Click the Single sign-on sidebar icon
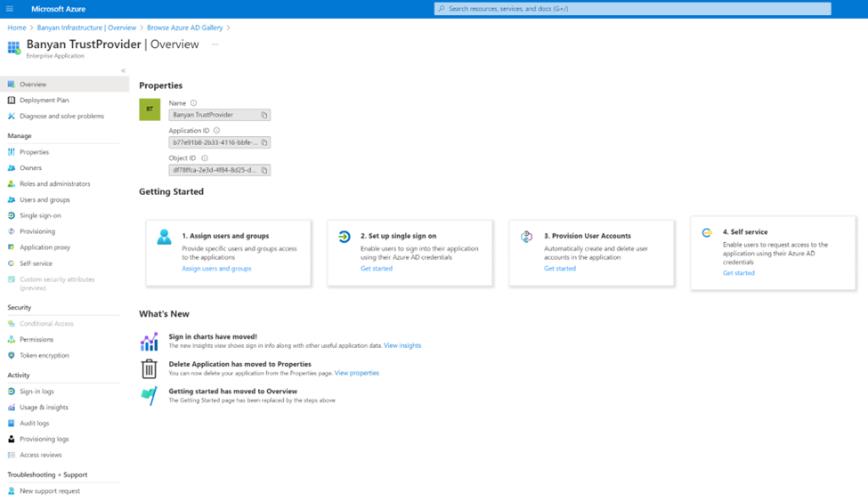Viewport: 868px width, 501px height. (11, 215)
